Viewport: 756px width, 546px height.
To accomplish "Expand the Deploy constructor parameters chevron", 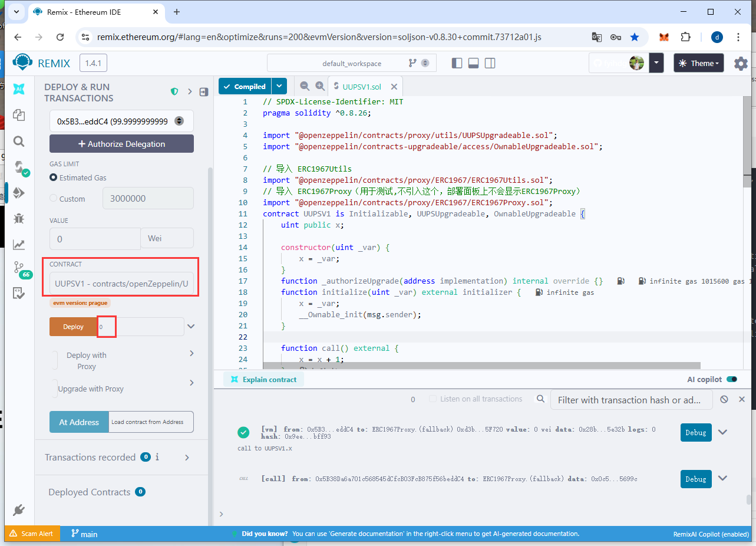I will coord(191,326).
